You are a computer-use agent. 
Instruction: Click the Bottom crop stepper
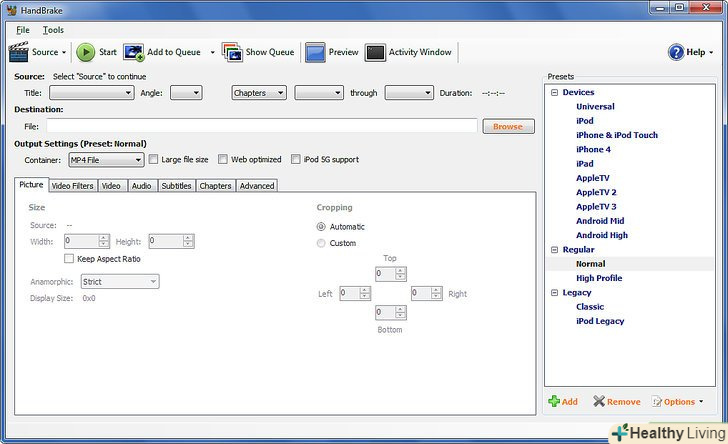tap(391, 313)
